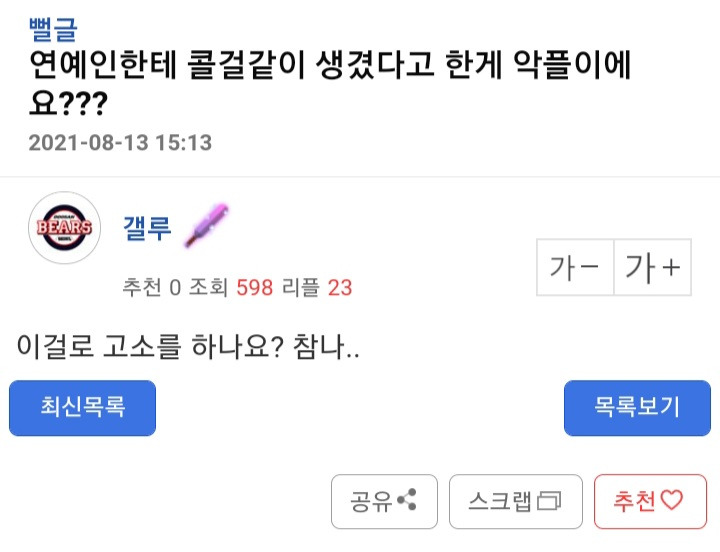Open user 갤루's profile
Viewport: 720px width, 552px height.
147,228
